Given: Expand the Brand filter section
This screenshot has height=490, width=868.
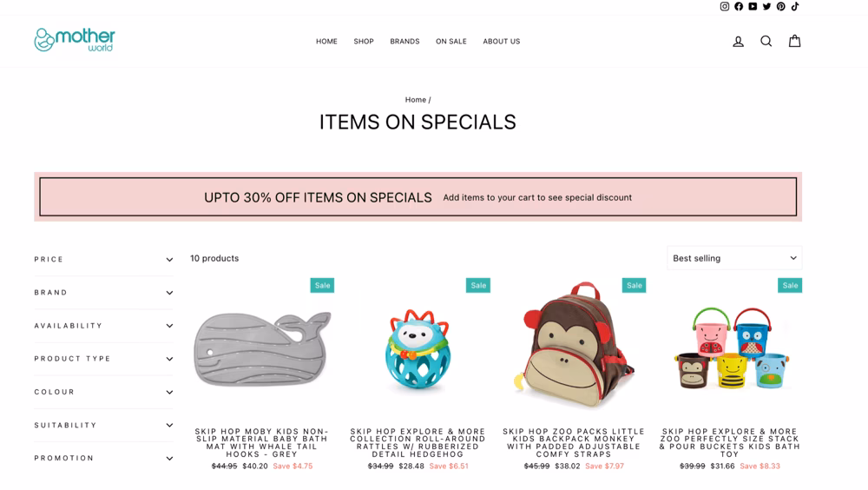Looking at the screenshot, I should 103,293.
